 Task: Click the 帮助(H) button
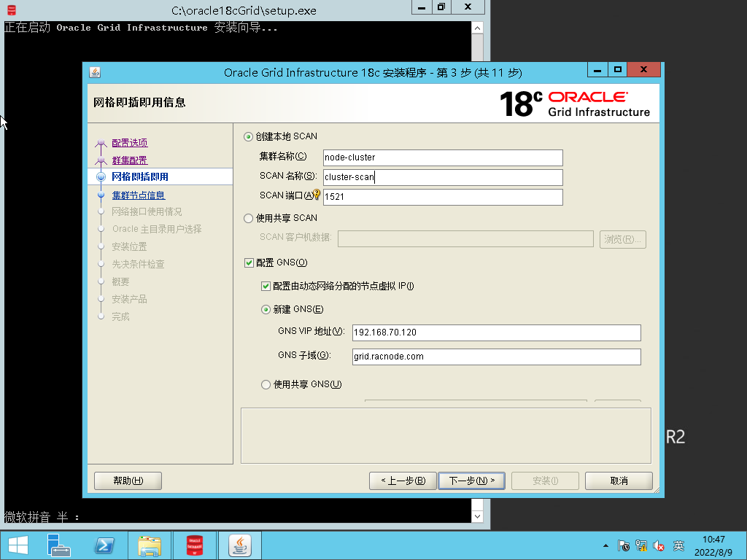[128, 481]
